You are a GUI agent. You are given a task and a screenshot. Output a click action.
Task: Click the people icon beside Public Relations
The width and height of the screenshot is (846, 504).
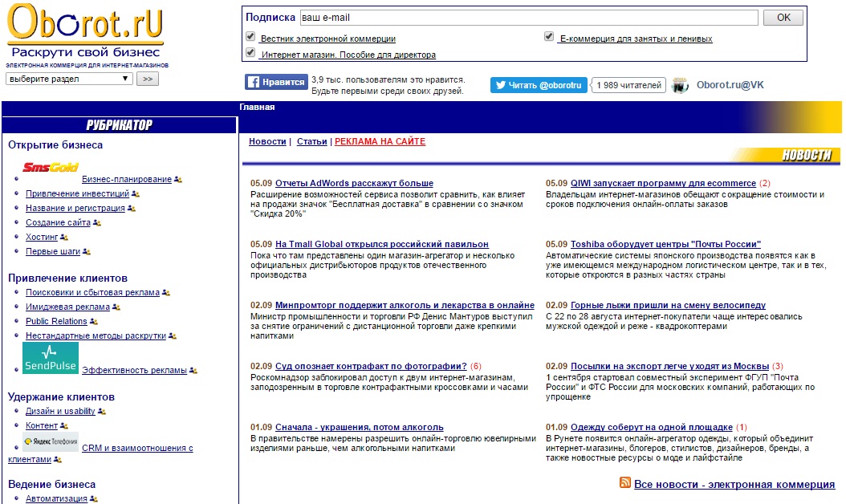[93, 322]
